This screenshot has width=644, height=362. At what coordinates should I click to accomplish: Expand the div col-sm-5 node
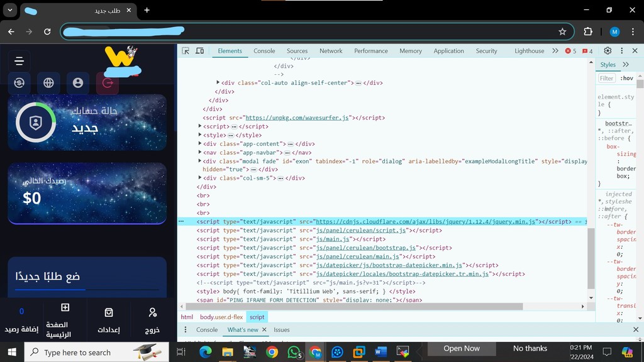click(200, 178)
